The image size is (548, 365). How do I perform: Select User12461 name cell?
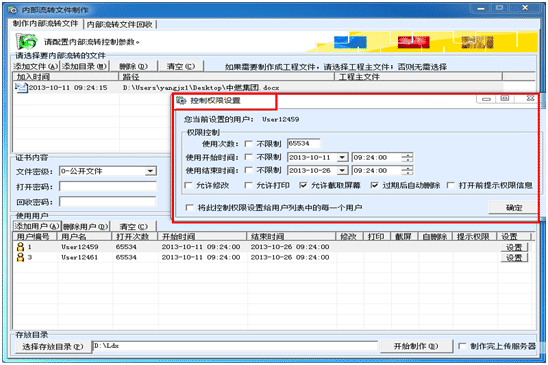pos(80,257)
